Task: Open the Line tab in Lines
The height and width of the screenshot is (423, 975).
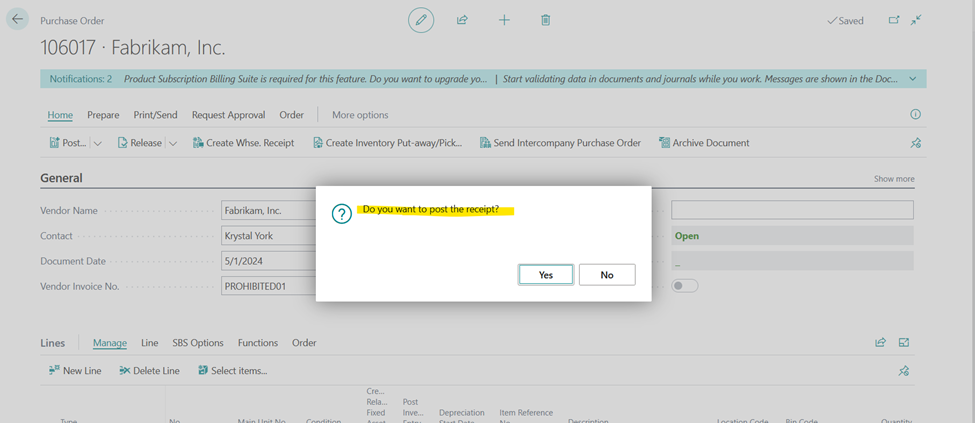Action: tap(149, 343)
